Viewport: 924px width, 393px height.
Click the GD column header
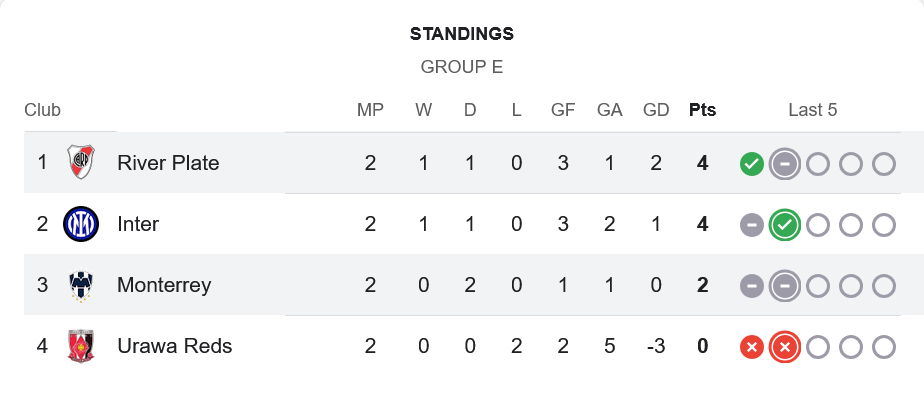pyautogui.click(x=656, y=110)
